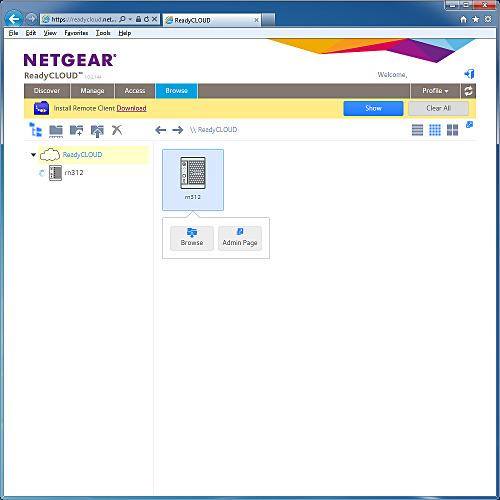The width and height of the screenshot is (500, 500).
Task: Click the search magnifier in address bar
Action: [122, 19]
